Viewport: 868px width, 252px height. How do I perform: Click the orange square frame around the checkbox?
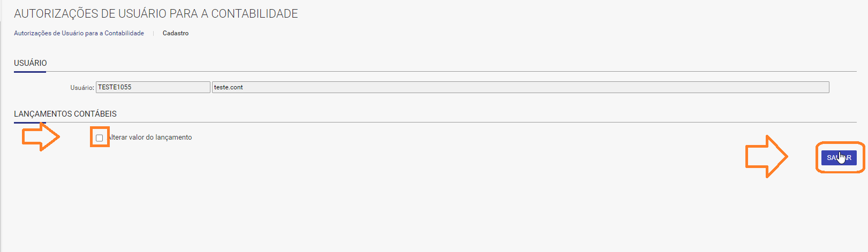click(100, 137)
